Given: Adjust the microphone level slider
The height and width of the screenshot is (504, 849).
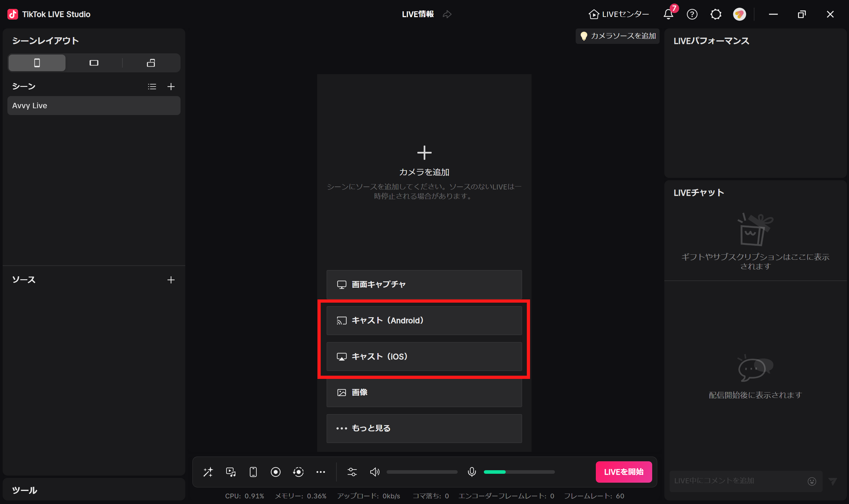Looking at the screenshot, I should (519, 472).
